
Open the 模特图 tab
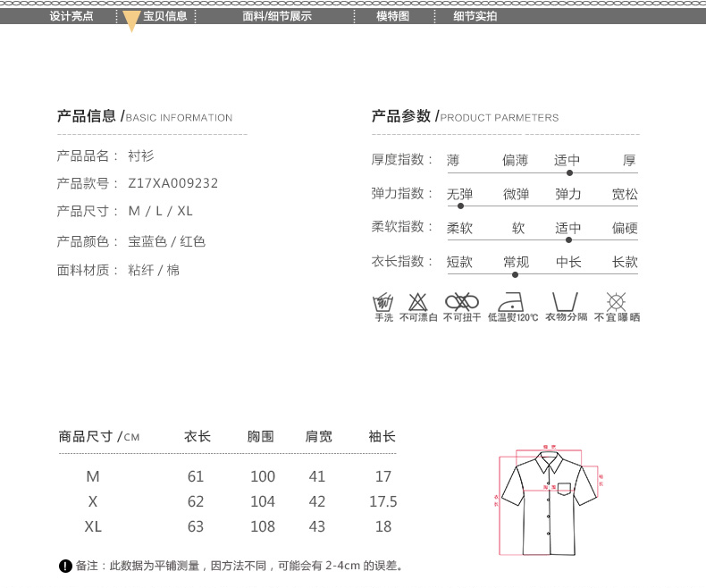392,16
